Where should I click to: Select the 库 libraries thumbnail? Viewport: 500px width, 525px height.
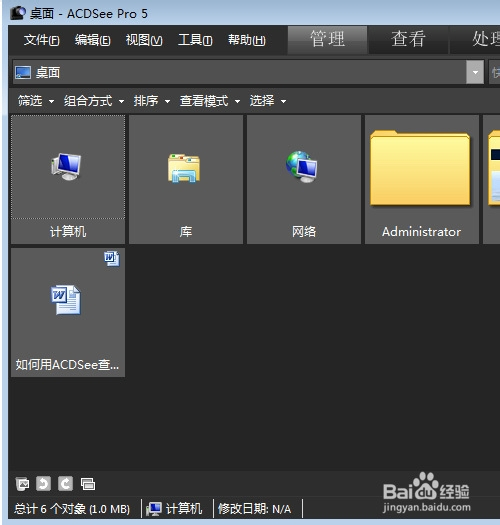(x=186, y=179)
